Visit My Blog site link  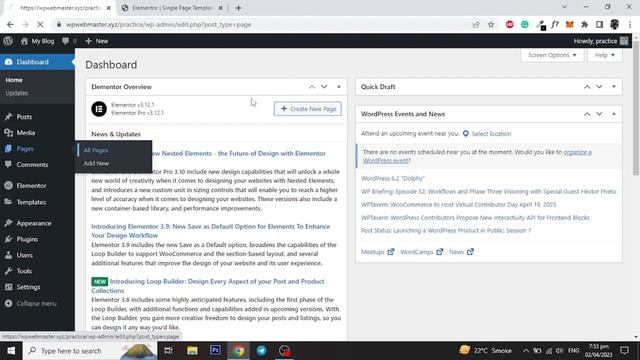tap(37, 41)
